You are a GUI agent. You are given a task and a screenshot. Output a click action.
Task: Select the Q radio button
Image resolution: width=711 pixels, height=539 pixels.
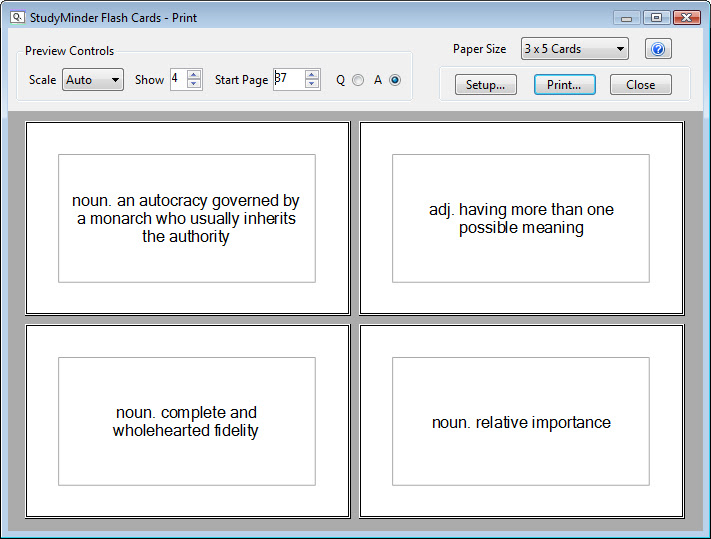[358, 80]
